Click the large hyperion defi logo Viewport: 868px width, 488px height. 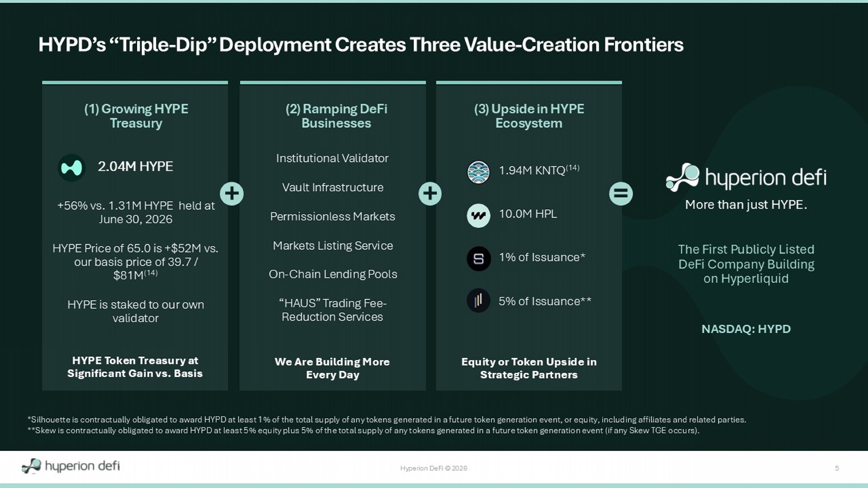[746, 177]
